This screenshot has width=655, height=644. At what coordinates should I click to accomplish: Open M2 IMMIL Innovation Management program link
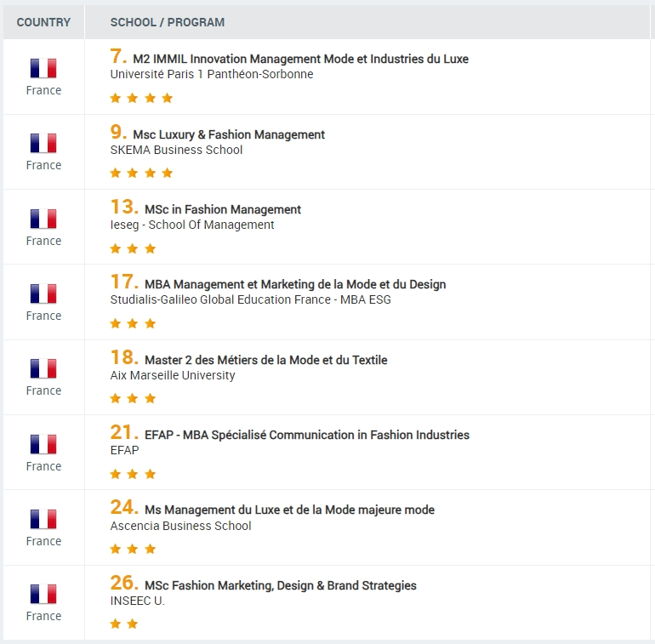[300, 59]
